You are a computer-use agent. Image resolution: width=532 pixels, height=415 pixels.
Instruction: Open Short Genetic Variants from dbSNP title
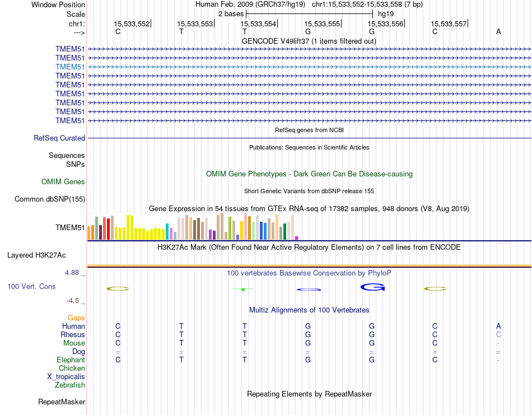coord(309,191)
